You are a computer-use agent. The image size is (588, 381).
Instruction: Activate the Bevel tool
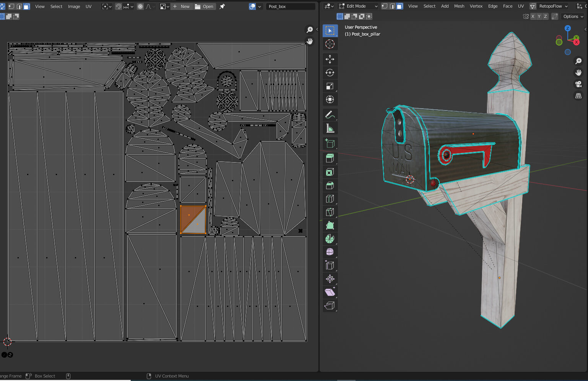pyautogui.click(x=330, y=185)
